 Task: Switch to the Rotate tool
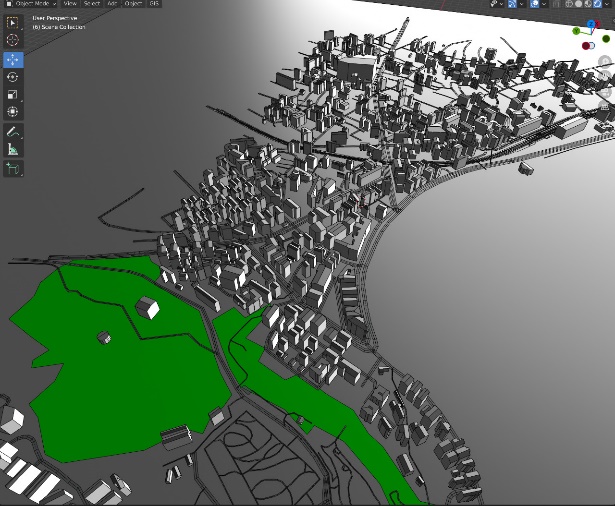pos(13,77)
